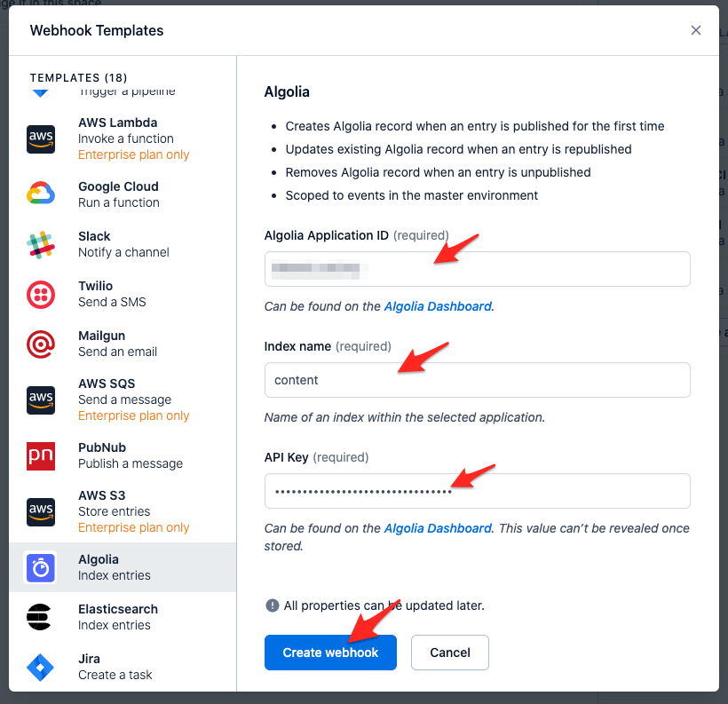Close the Webhook Templates dialog

695,30
